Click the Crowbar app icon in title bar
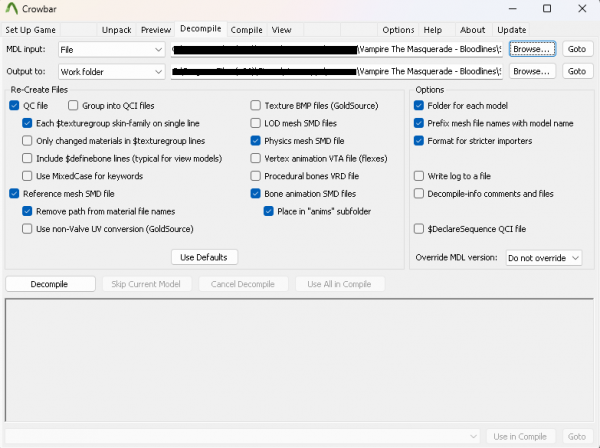The height and width of the screenshot is (448, 600). coord(13,9)
